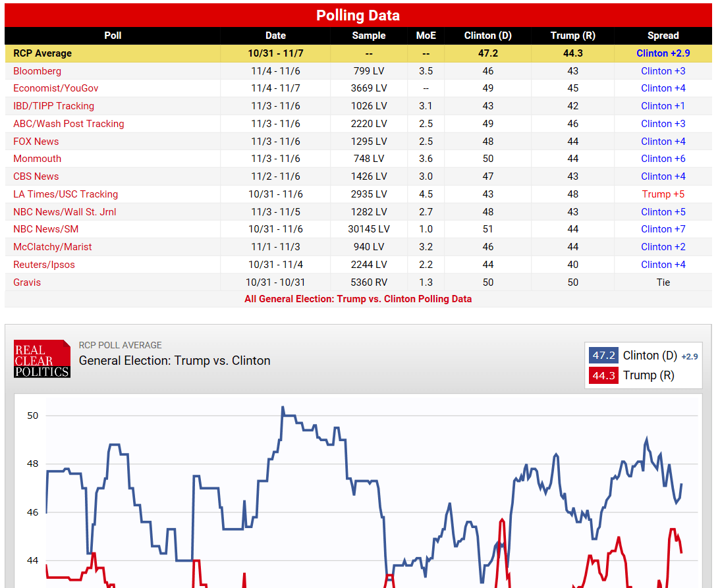Open the IBD/TIPP Tracking poll link
720x588 pixels.
[54, 106]
